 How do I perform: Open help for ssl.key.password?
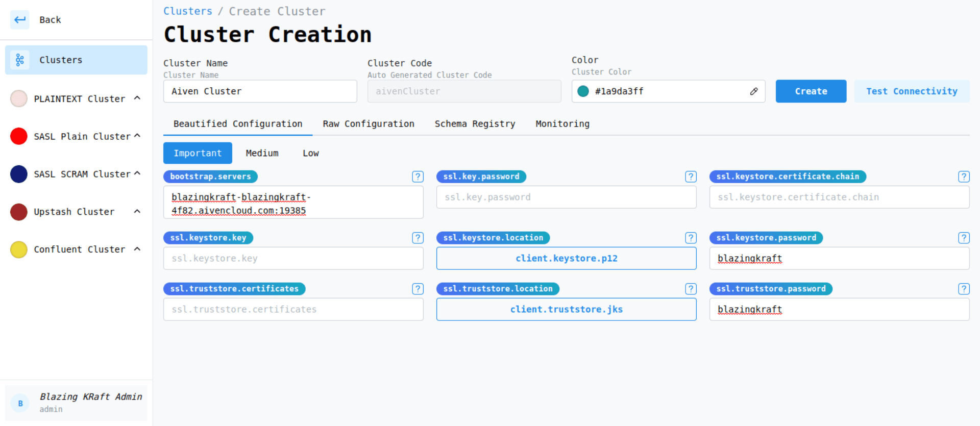tap(691, 177)
